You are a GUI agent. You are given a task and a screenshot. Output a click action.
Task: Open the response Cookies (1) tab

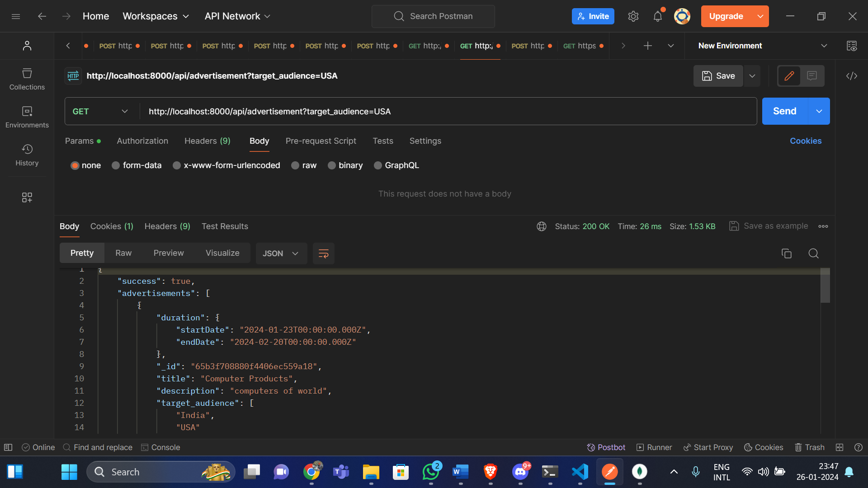coord(112,226)
